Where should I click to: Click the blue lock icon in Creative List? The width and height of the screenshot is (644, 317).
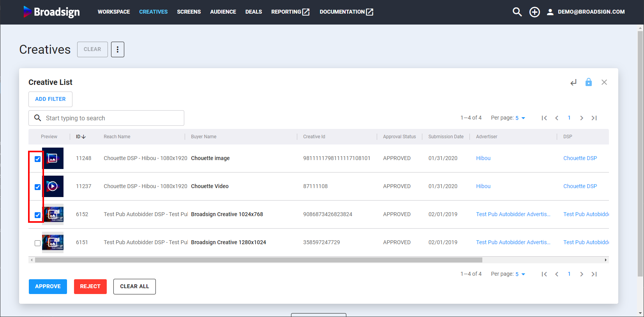(x=588, y=82)
